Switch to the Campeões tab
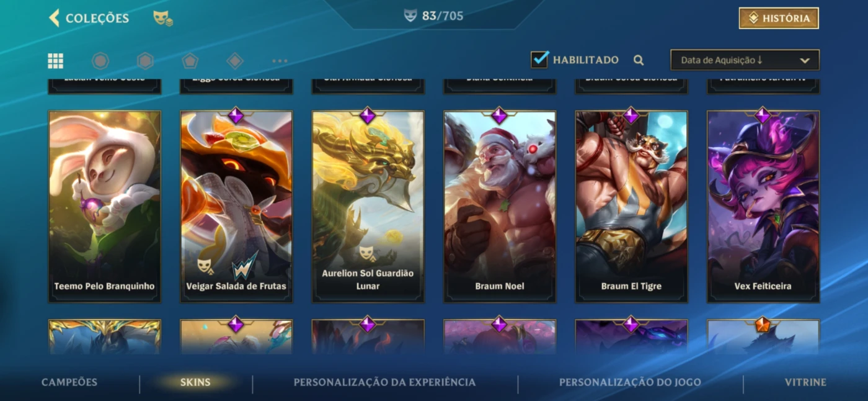Image resolution: width=868 pixels, height=401 pixels. [69, 382]
